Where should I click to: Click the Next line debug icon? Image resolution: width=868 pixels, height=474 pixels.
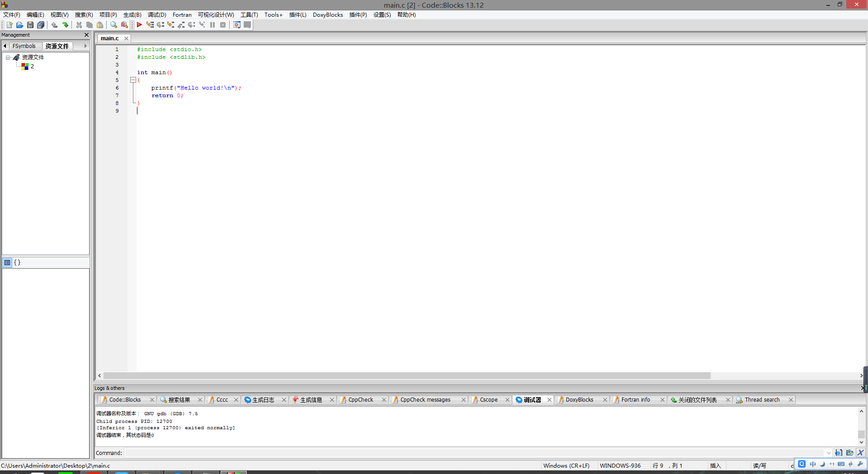pyautogui.click(x=160, y=25)
